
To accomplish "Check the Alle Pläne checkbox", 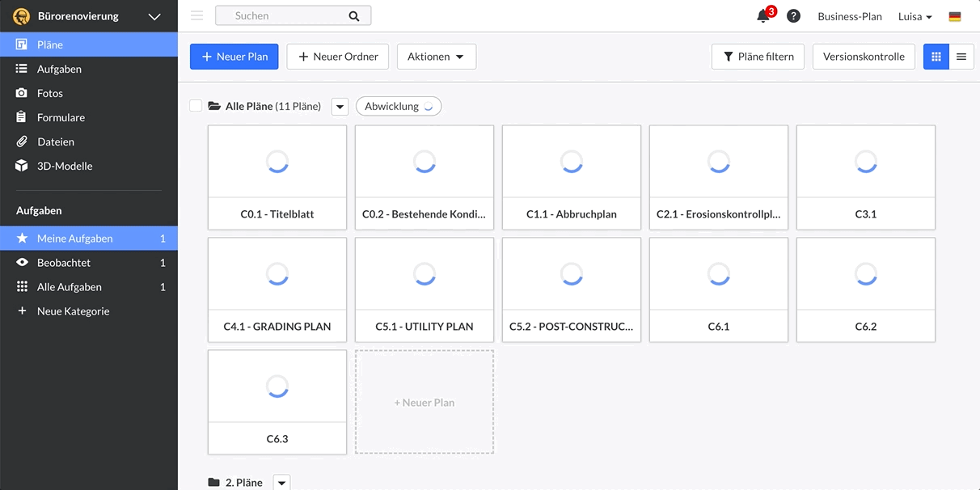I will pos(196,106).
